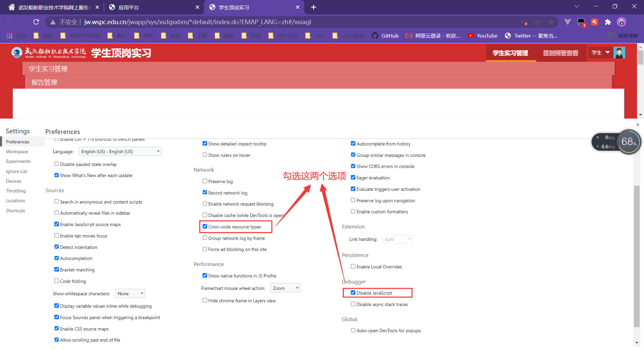Expand the 学生 role dropdown

pyautogui.click(x=600, y=53)
